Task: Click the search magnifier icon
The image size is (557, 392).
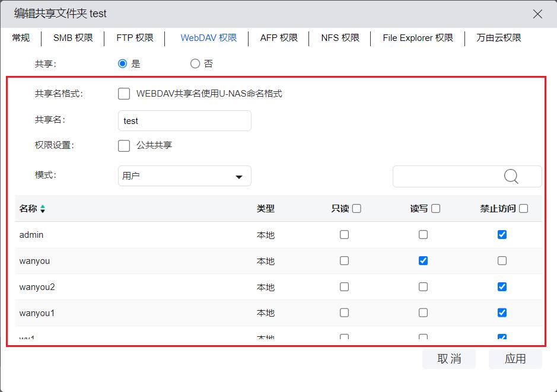Action: [x=511, y=176]
